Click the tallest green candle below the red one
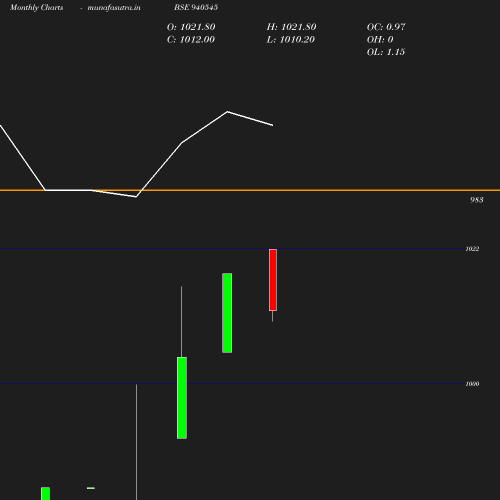The width and height of the screenshot is (500, 500). (x=227, y=313)
